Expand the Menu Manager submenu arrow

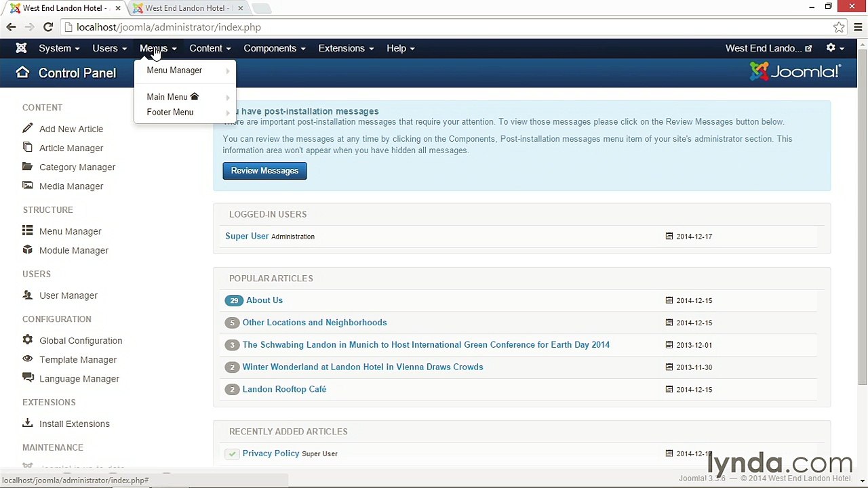[228, 70]
